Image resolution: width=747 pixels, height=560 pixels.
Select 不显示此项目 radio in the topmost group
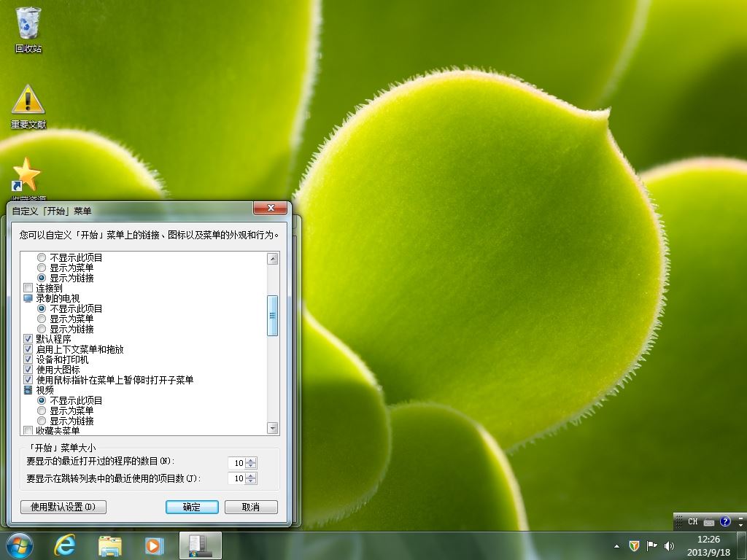click(x=42, y=257)
